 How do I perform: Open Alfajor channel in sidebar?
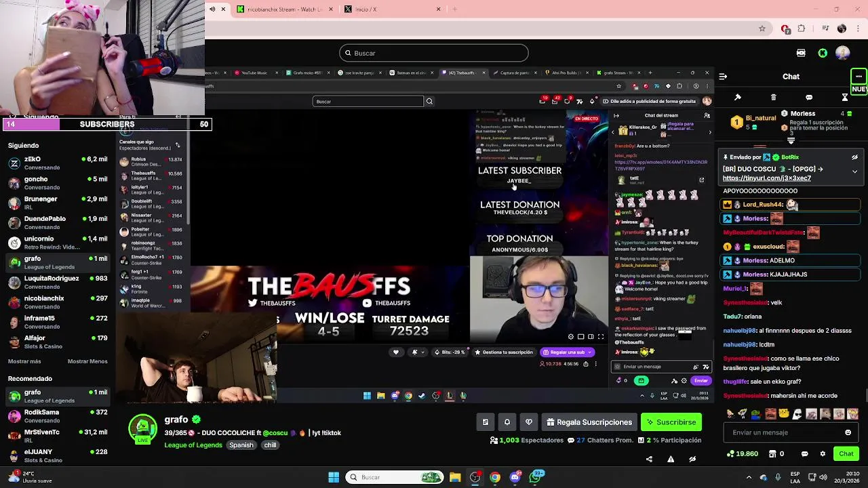(58, 342)
